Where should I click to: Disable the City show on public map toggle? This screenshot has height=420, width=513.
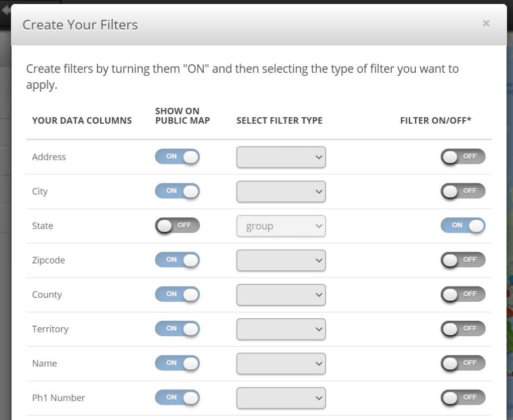[177, 191]
